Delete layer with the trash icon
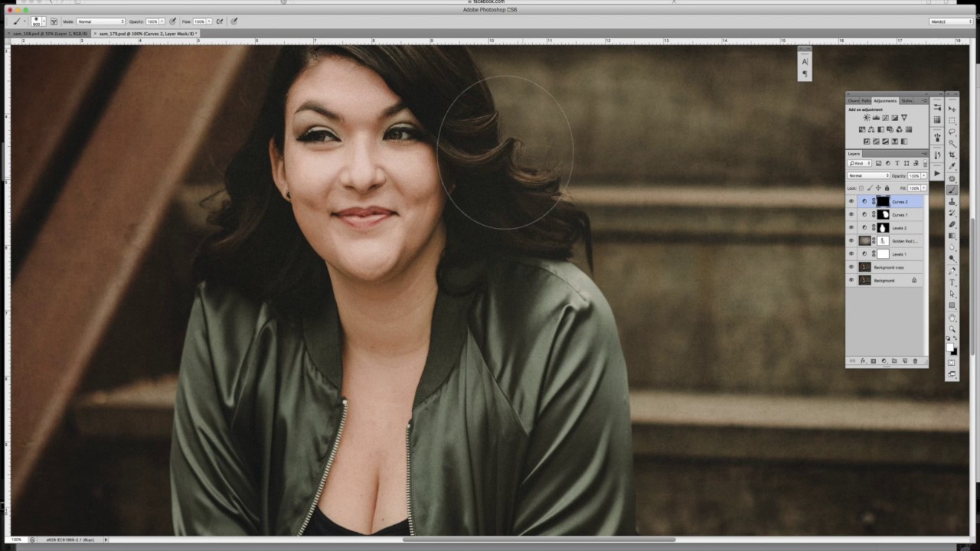The width and height of the screenshot is (980, 551). (x=915, y=361)
